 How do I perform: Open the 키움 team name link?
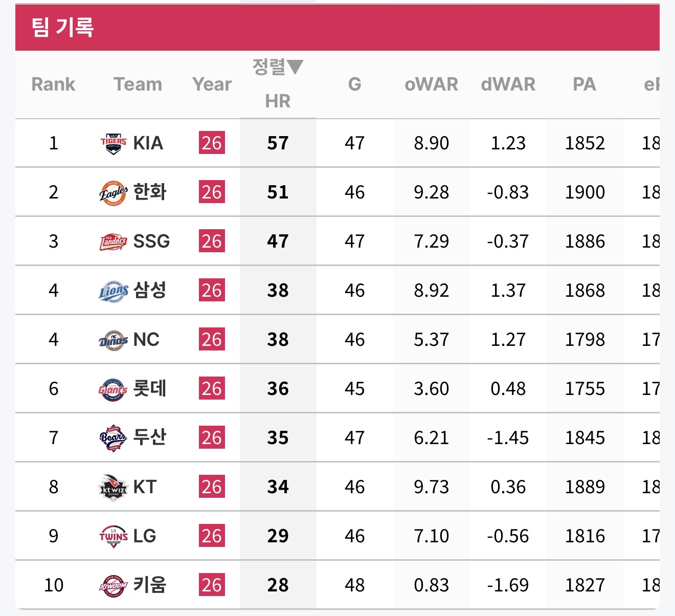point(150,585)
